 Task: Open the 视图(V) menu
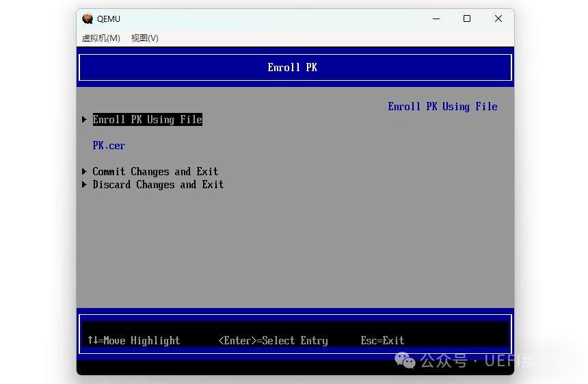(x=145, y=38)
